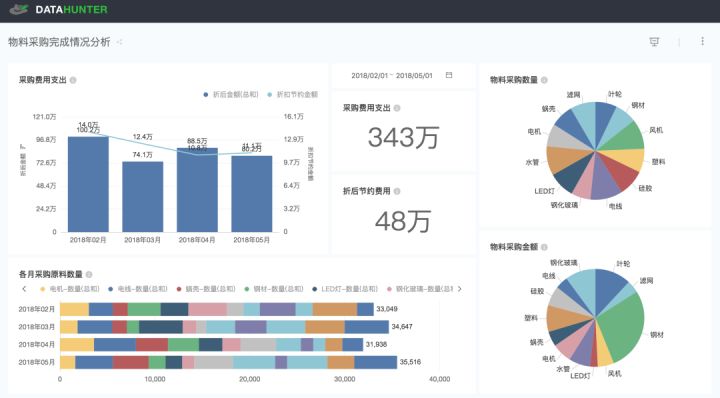Toggle 电线-数量(总和) legend entry
720x398 pixels.
coord(138,289)
